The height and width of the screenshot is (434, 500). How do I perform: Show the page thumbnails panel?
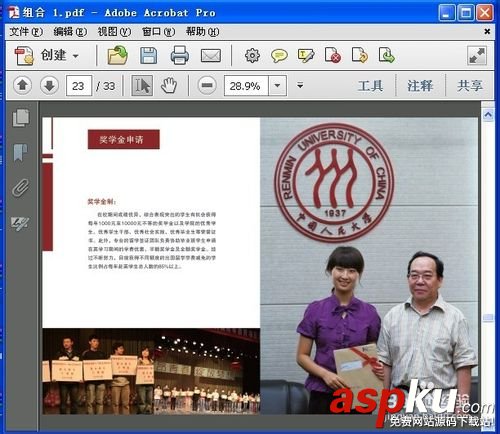tap(21, 118)
